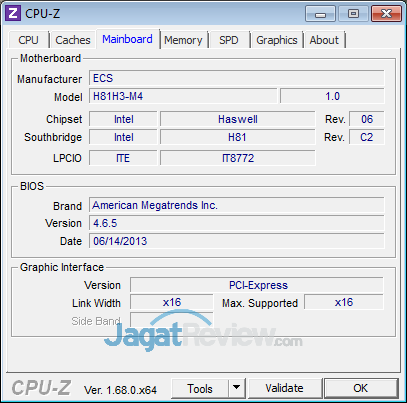Click the Southbridge vendor Intel field
The width and height of the screenshot is (407, 403).
pos(123,137)
